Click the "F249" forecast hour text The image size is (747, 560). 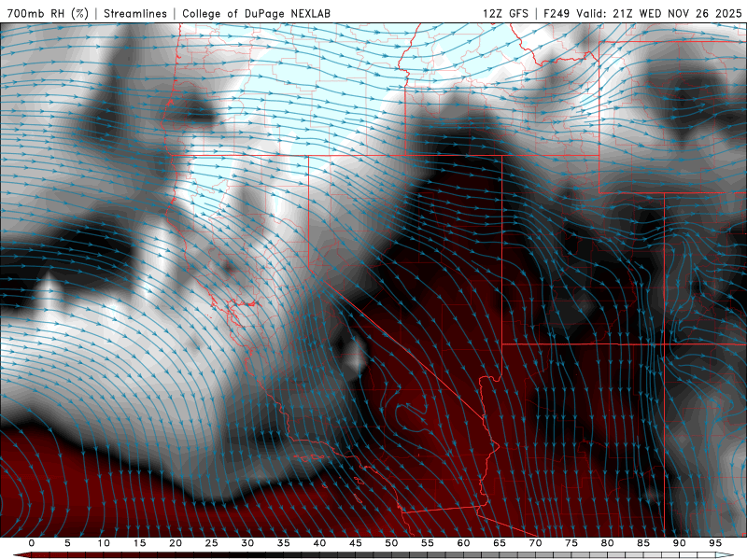(557, 13)
